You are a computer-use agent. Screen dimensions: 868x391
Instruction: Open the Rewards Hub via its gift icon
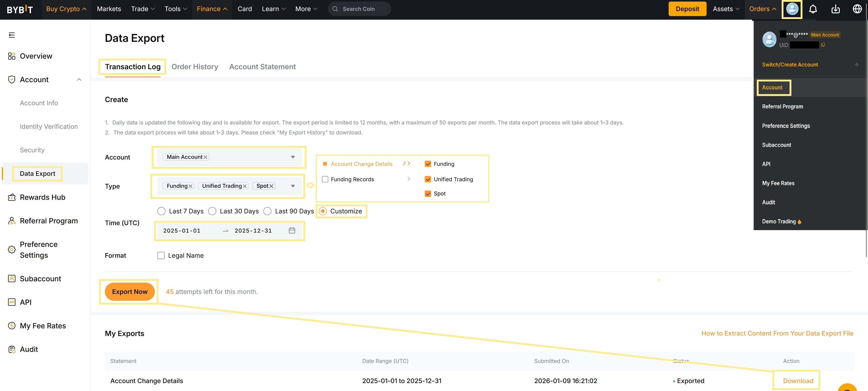pos(12,197)
